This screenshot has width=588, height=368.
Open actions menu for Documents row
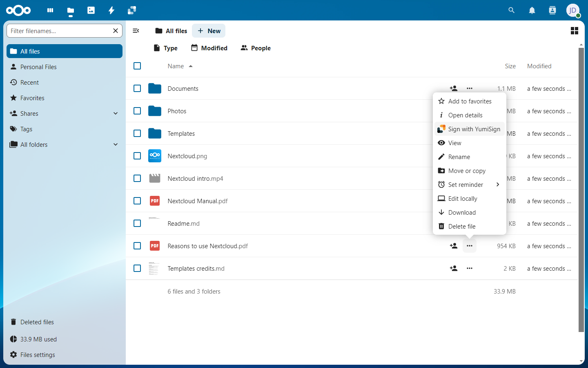(x=470, y=88)
